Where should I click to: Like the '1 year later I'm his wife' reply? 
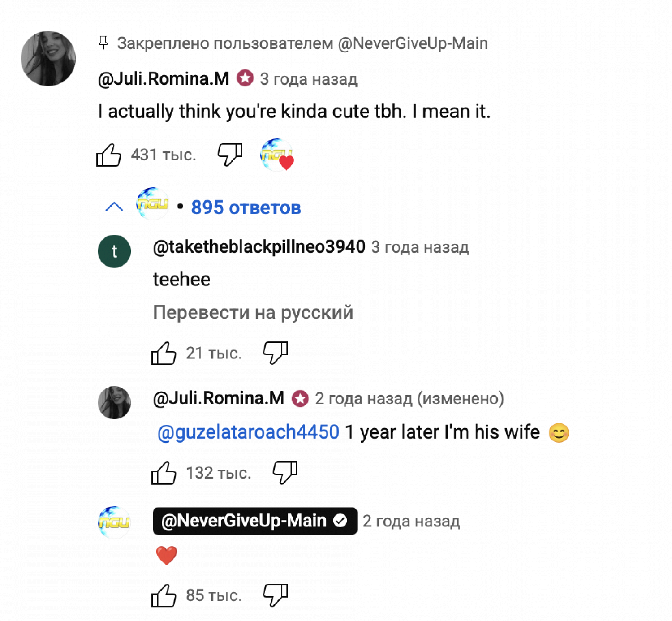click(164, 473)
